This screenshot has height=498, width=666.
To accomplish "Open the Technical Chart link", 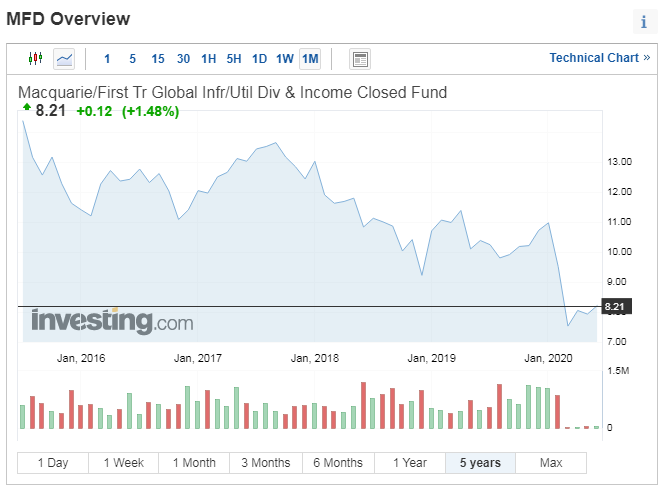I will [x=600, y=58].
